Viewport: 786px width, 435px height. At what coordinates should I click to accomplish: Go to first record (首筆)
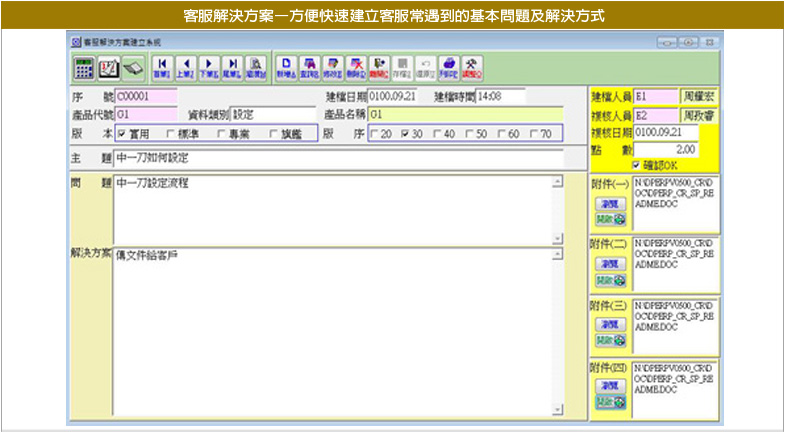click(x=161, y=67)
